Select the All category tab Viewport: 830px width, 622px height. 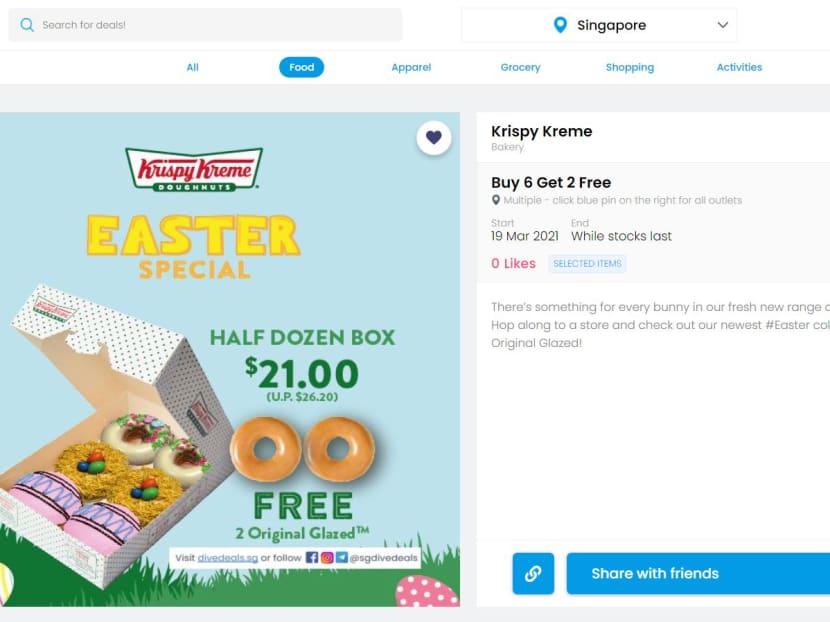193,67
